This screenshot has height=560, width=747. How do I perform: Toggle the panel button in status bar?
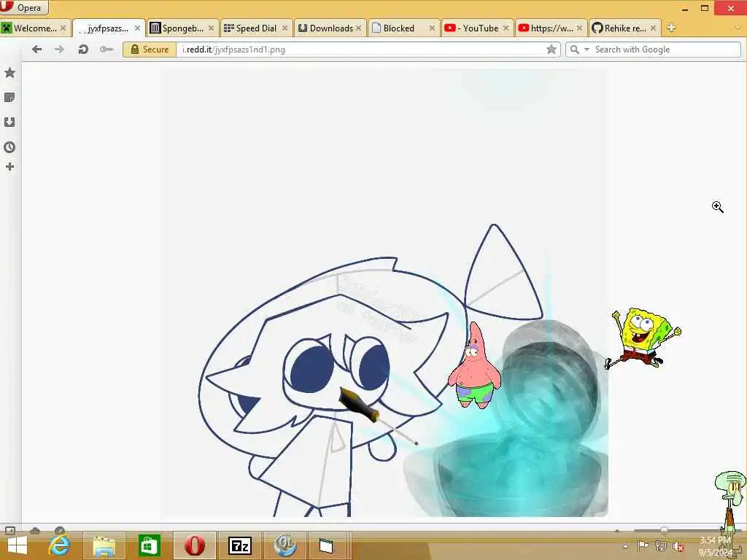tap(10, 531)
